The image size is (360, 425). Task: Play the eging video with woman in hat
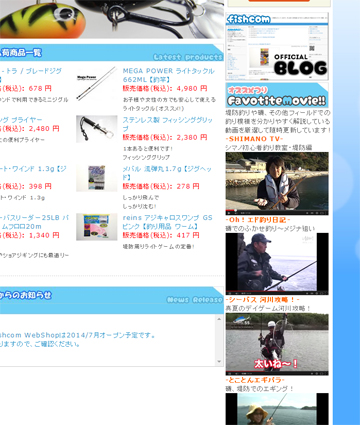pyautogui.click(x=277, y=409)
